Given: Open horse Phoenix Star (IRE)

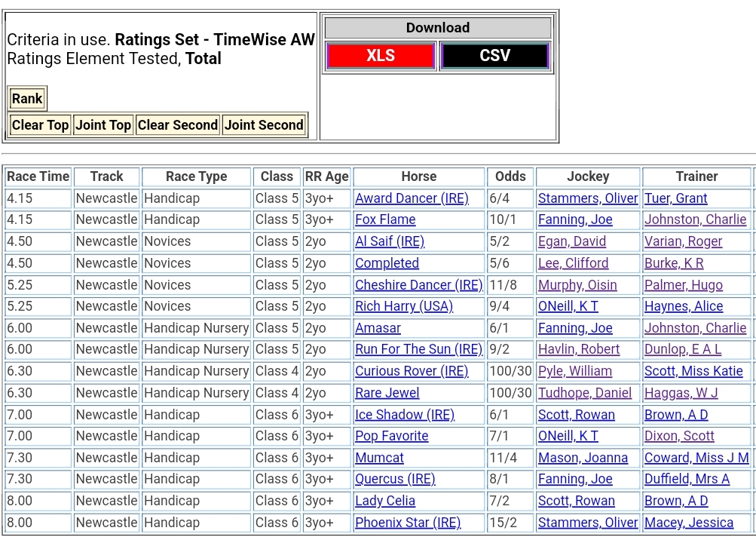Looking at the screenshot, I should (408, 523).
